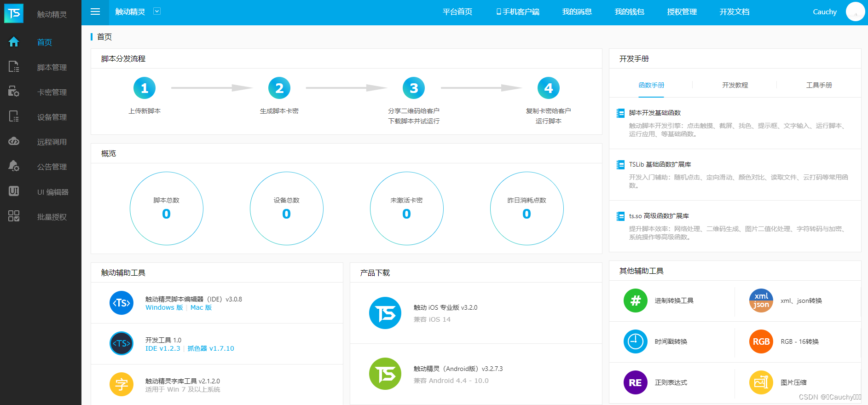Open the 卡密管理 card key icon
This screenshot has height=405, width=868.
tap(14, 92)
